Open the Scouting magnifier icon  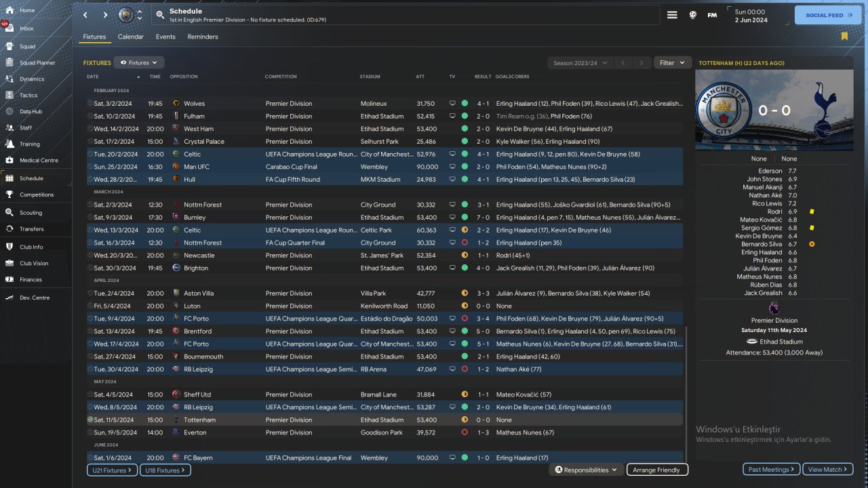9,212
